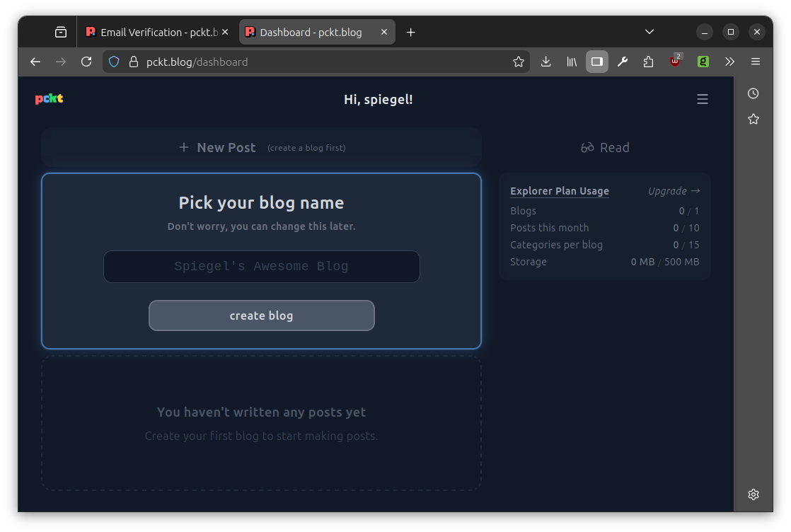Toggle the highlighted sidebar view icon
This screenshot has width=791, height=532.
point(596,62)
